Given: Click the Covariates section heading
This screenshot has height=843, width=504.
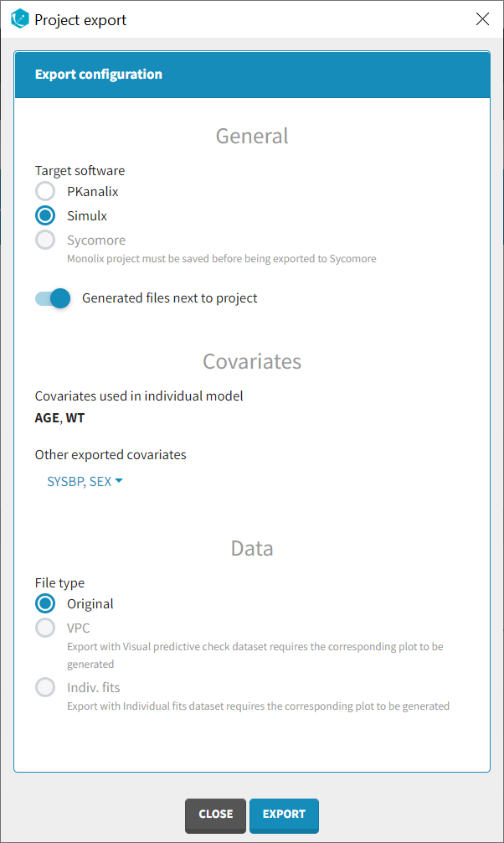Looking at the screenshot, I should click(252, 361).
